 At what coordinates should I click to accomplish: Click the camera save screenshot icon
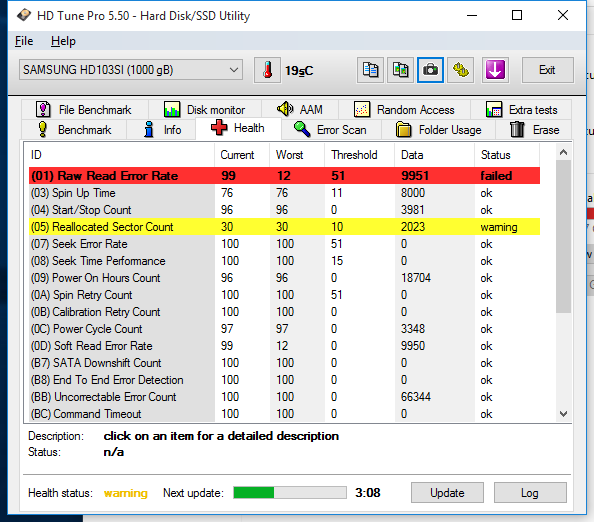[430, 70]
